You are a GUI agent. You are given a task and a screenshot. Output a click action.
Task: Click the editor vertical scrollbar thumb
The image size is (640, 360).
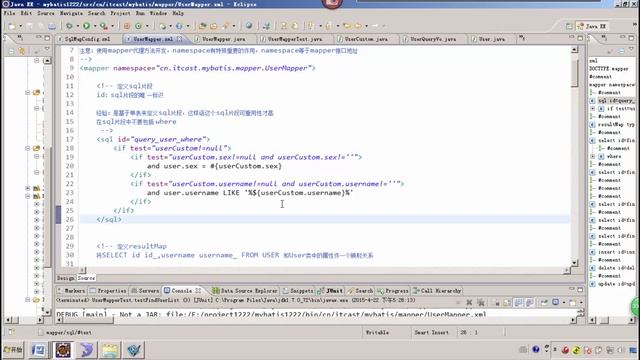point(574,73)
